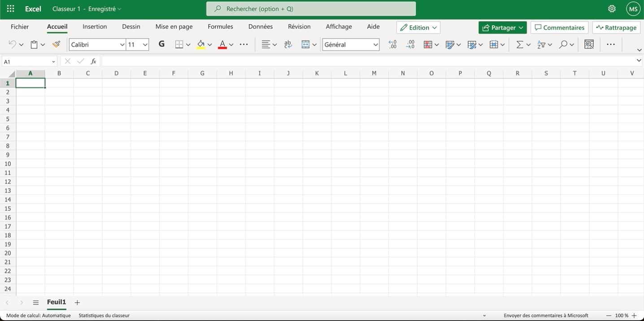The image size is (644, 321).
Task: Toggle bold formatting with the G button
Action: 161,44
